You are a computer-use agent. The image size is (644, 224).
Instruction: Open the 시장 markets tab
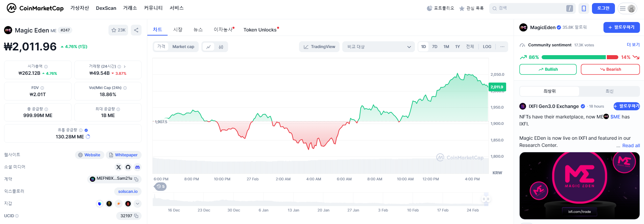178,30
